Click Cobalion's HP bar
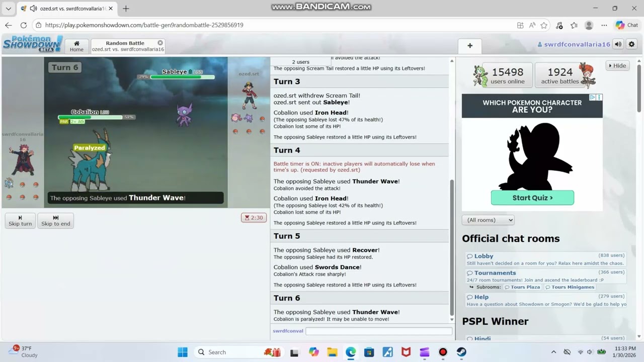The width and height of the screenshot is (644, 362). click(x=91, y=117)
